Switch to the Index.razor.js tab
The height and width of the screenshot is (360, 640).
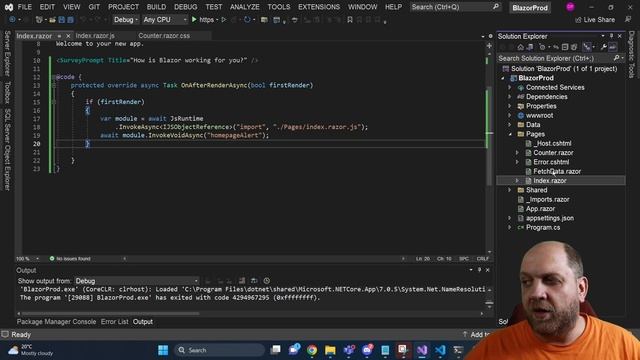95,36
